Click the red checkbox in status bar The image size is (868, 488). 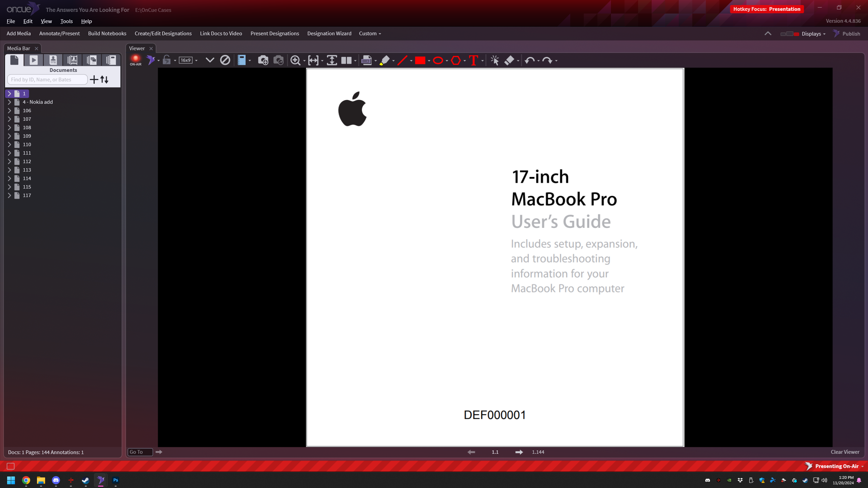11,466
